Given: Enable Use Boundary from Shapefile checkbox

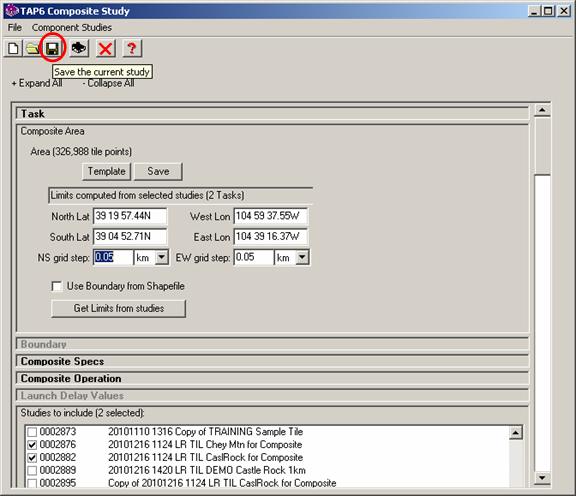Looking at the screenshot, I should [57, 286].
